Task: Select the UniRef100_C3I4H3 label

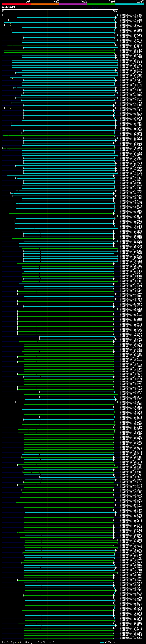Action: point(131,312)
